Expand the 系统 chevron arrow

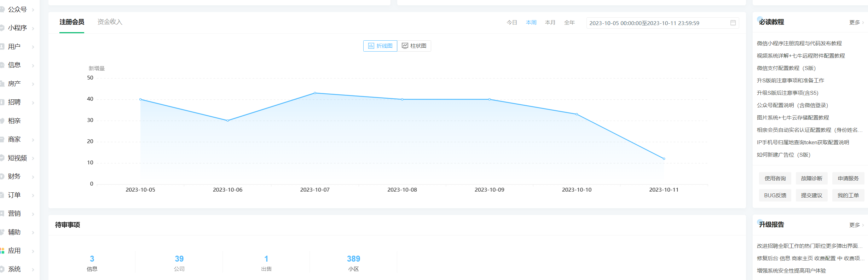(x=33, y=269)
